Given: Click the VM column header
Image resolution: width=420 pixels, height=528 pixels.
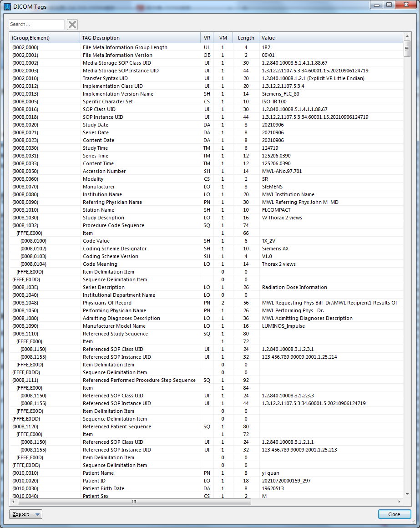Looking at the screenshot, I should coord(223,38).
